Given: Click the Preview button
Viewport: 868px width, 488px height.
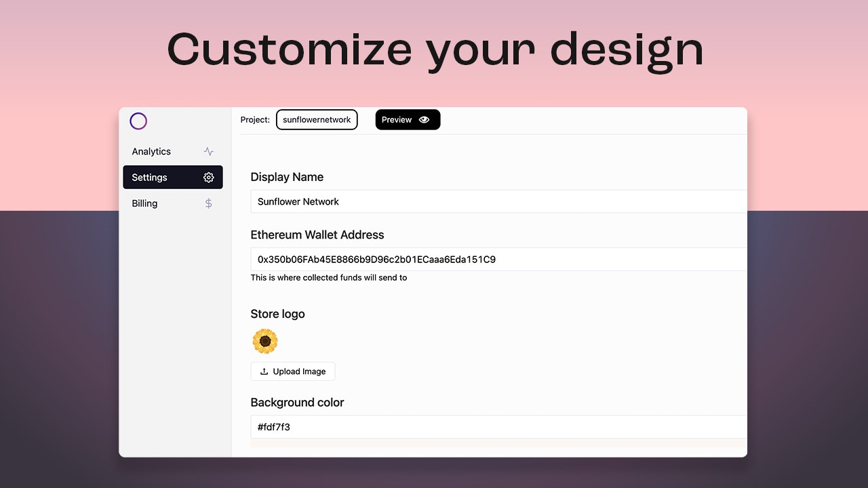Looking at the screenshot, I should [x=408, y=120].
